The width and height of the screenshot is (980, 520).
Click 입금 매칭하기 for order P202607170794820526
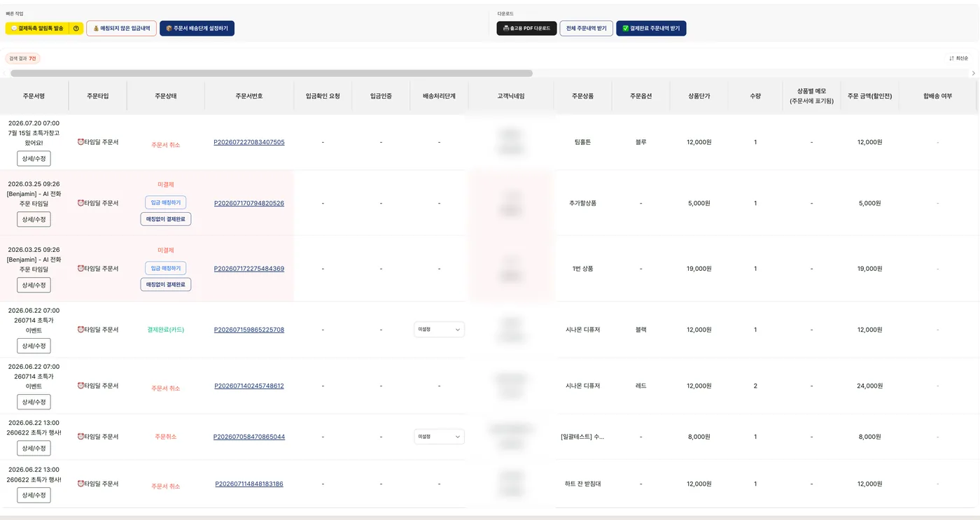[166, 202]
